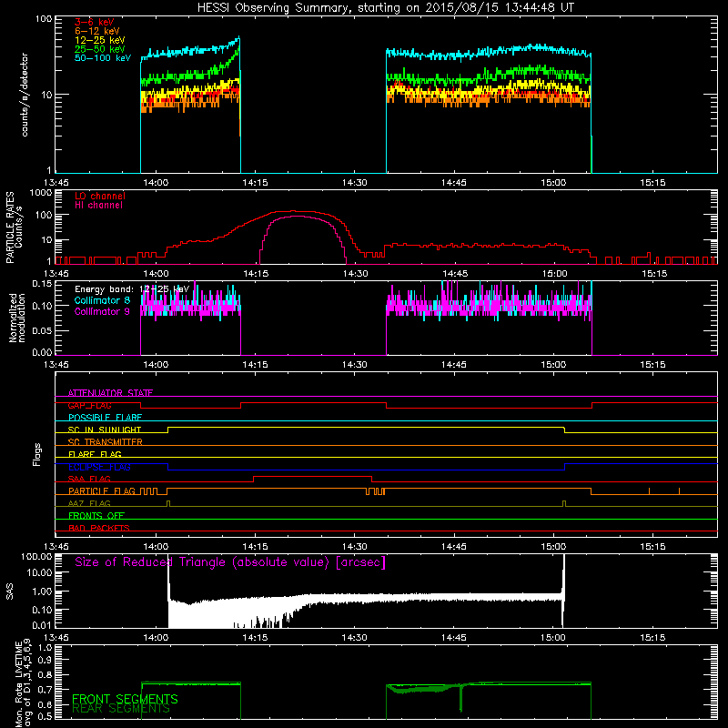Select the 'BAD_PACKETS' flag label
The image size is (728, 728).
click(99, 528)
